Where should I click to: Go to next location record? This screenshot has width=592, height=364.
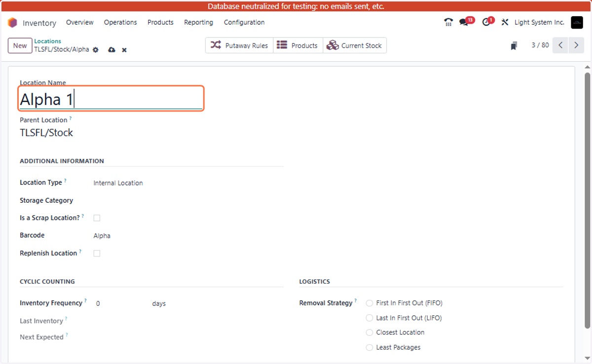coord(576,45)
